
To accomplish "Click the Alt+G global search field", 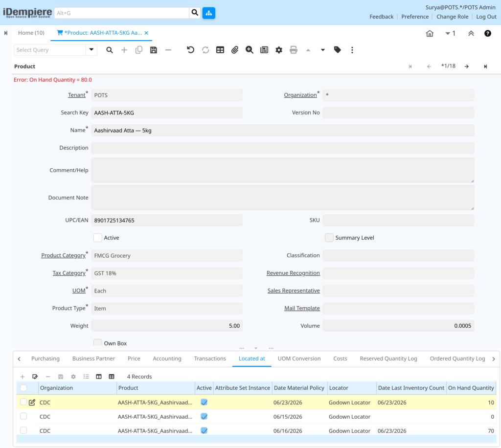I will [122, 13].
